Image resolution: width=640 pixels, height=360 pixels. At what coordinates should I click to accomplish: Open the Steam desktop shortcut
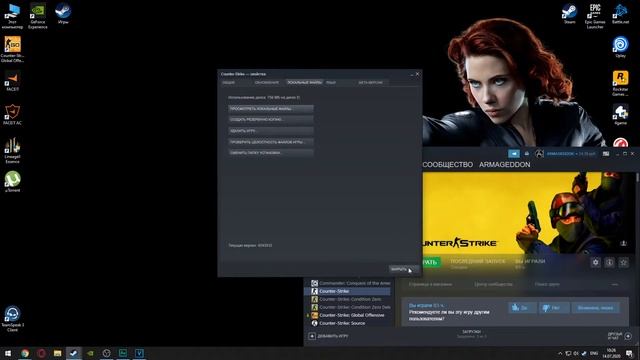pos(569,14)
